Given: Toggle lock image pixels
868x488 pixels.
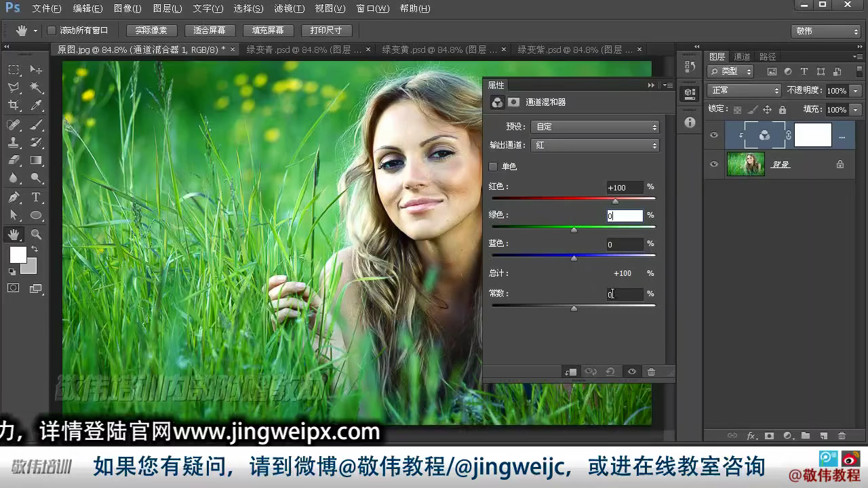Looking at the screenshot, I should point(752,110).
